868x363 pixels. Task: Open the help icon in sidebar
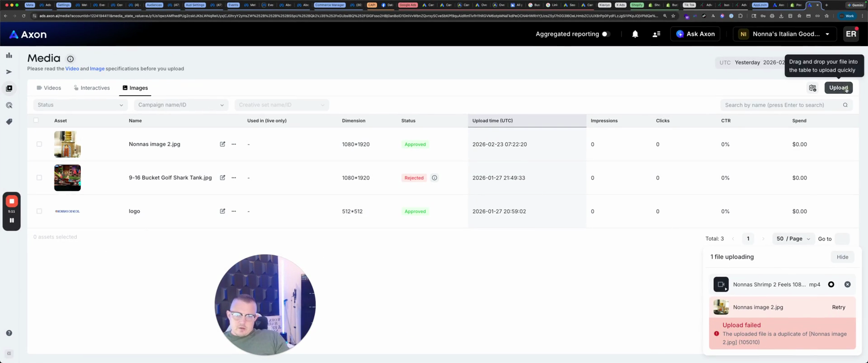9,333
